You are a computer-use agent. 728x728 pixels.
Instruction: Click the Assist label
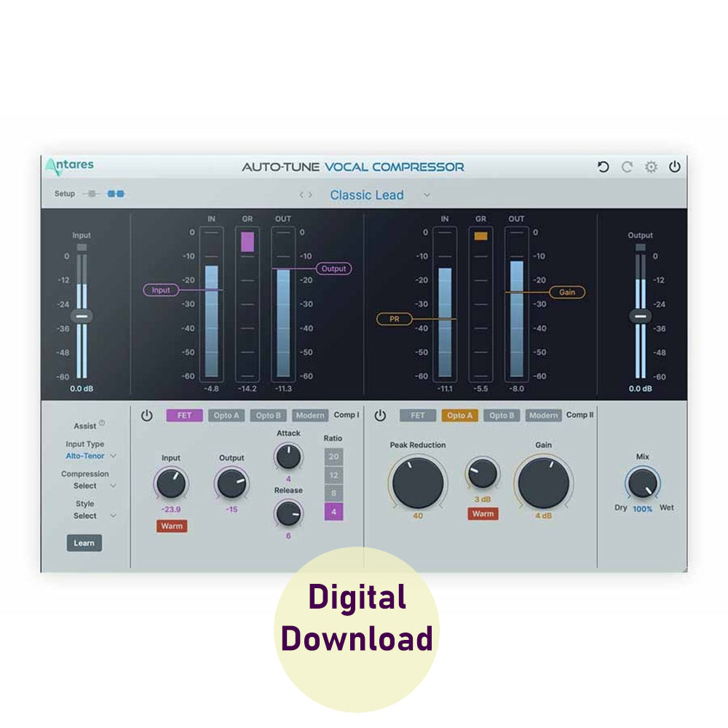pos(85,426)
